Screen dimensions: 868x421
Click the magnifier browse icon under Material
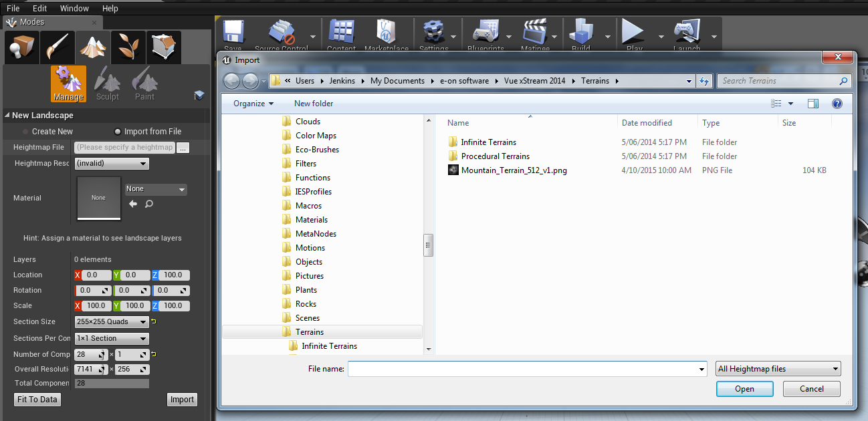(x=149, y=204)
